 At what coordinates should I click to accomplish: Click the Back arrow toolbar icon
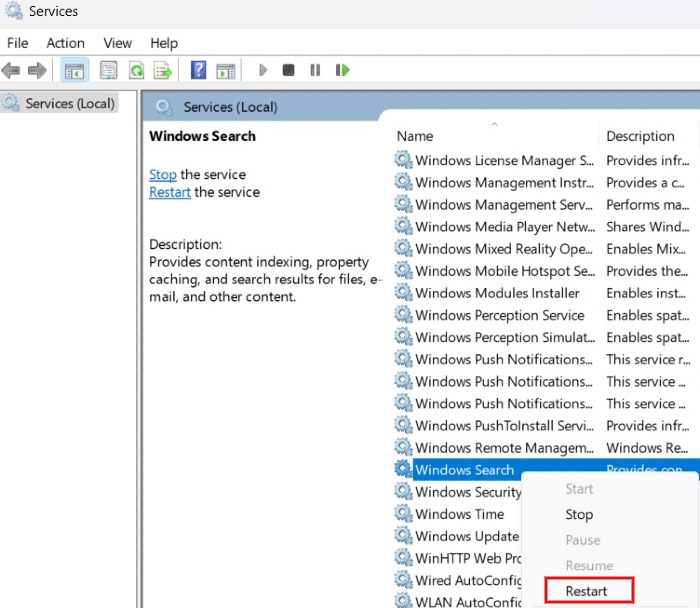coord(11,70)
